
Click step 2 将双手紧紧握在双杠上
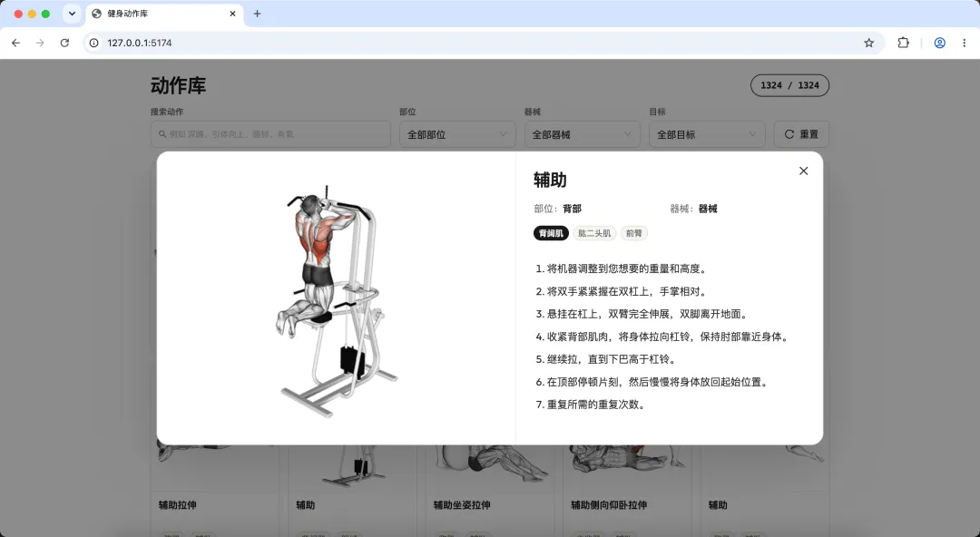pyautogui.click(x=622, y=291)
